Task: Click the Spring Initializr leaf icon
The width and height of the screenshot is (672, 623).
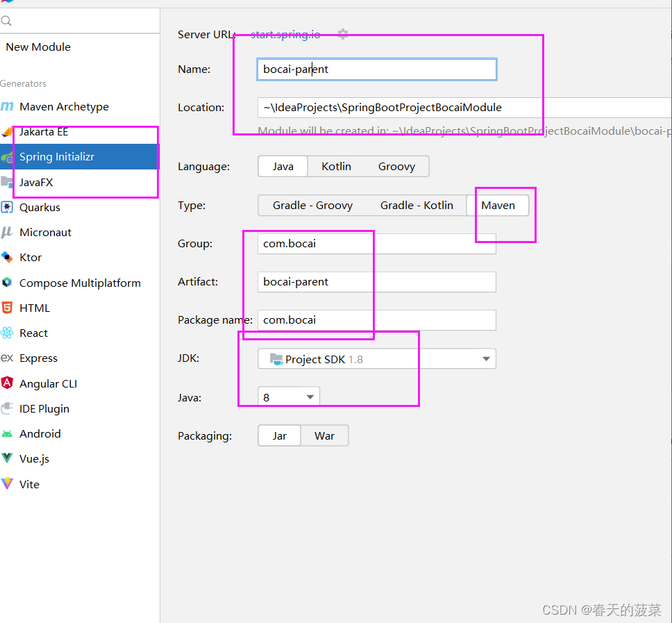Action: pos(7,157)
